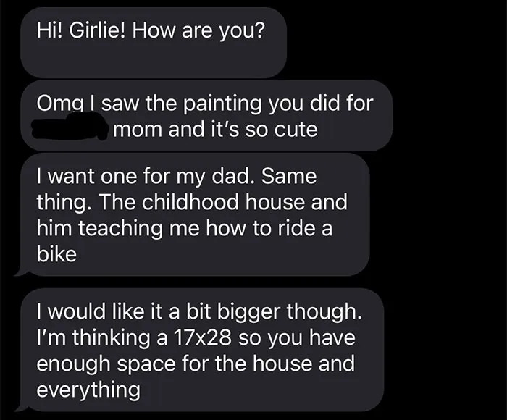Click the word "Girlie!" in first message

tap(97, 30)
